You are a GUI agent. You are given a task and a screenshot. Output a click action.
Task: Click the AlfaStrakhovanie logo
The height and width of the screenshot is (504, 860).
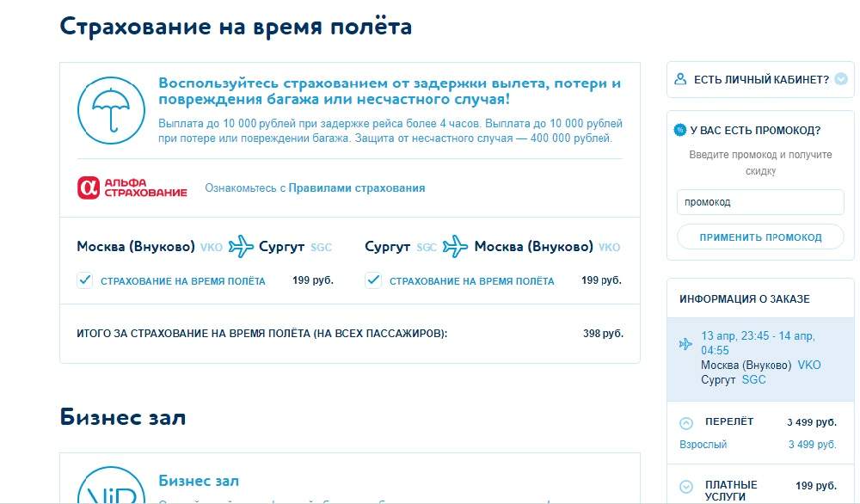pyautogui.click(x=132, y=187)
